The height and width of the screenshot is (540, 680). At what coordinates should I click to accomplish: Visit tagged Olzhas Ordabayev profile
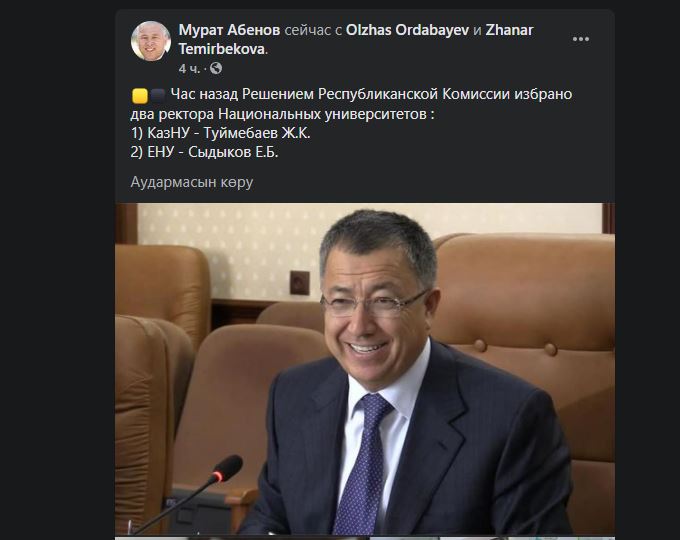(403, 30)
